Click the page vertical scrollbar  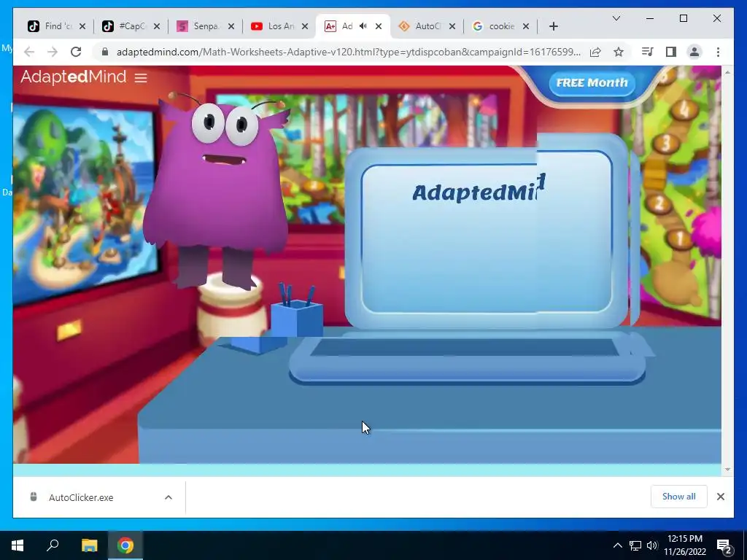click(x=727, y=271)
